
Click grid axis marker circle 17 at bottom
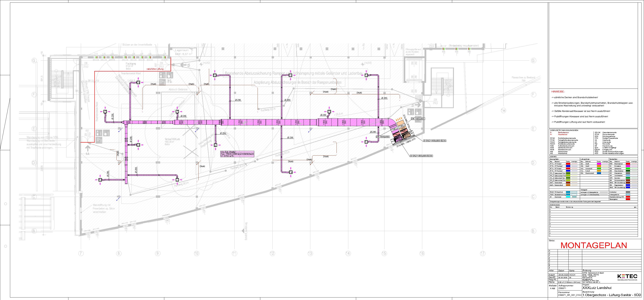[482, 254]
